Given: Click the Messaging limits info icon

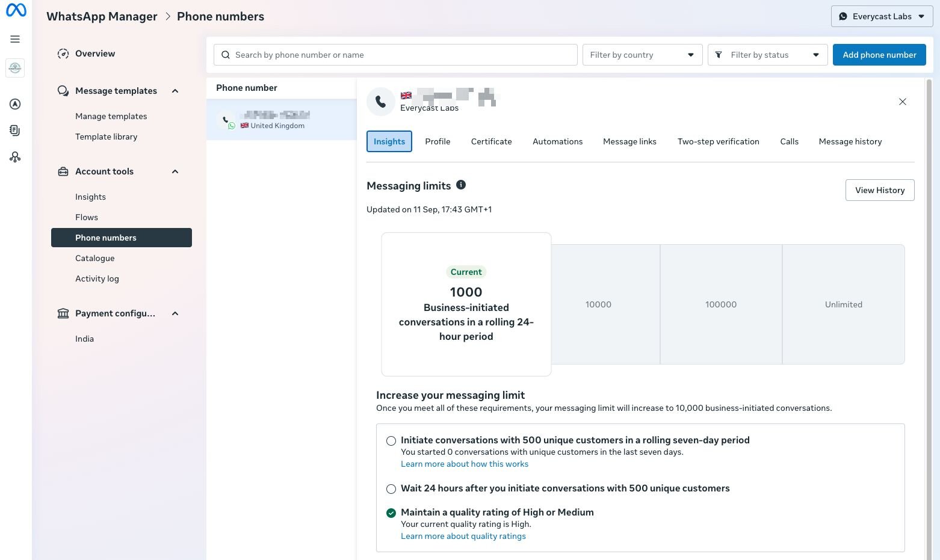Looking at the screenshot, I should click(x=461, y=185).
